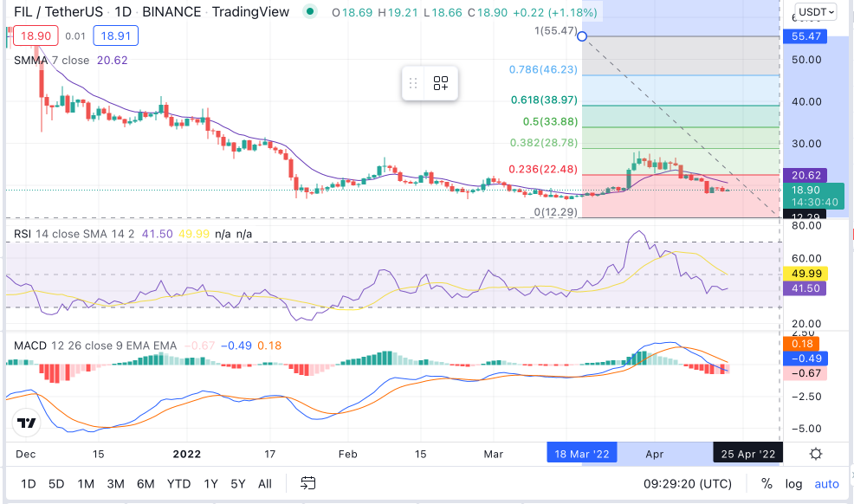This screenshot has height=504, width=854.
Task: Open the grid-plus layout icon in floating toolbar
Action: coord(441,83)
